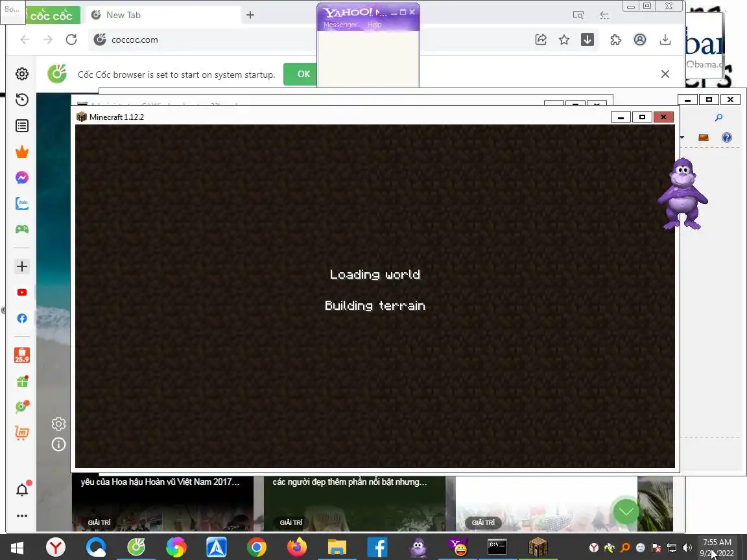The image size is (747, 560).
Task: Click the magnifier search icon in background window
Action: point(719,117)
